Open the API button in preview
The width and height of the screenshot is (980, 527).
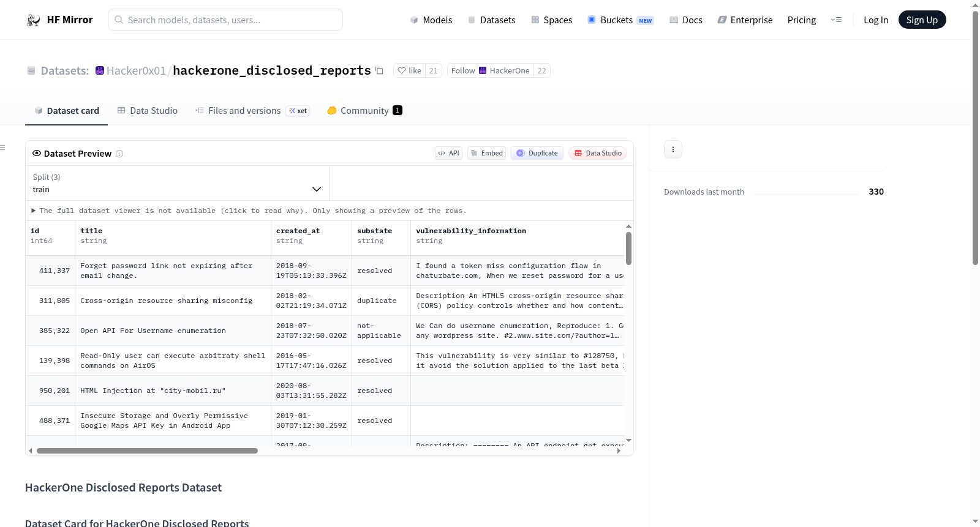click(448, 154)
